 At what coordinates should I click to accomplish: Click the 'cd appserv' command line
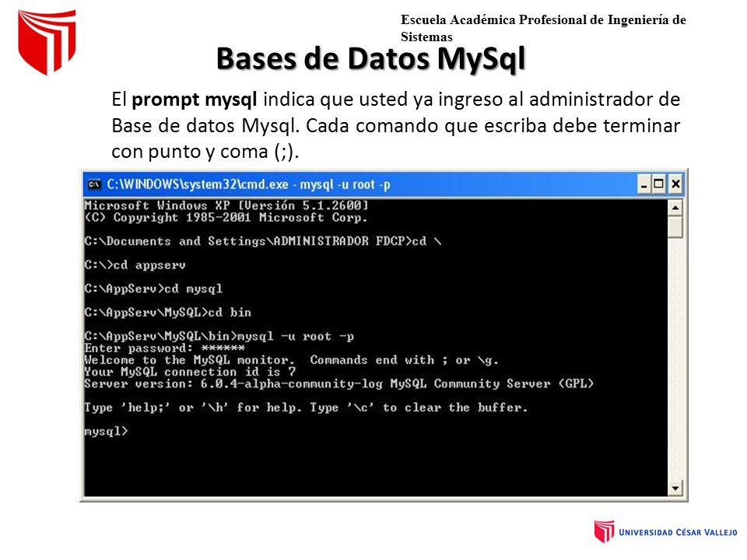click(135, 264)
